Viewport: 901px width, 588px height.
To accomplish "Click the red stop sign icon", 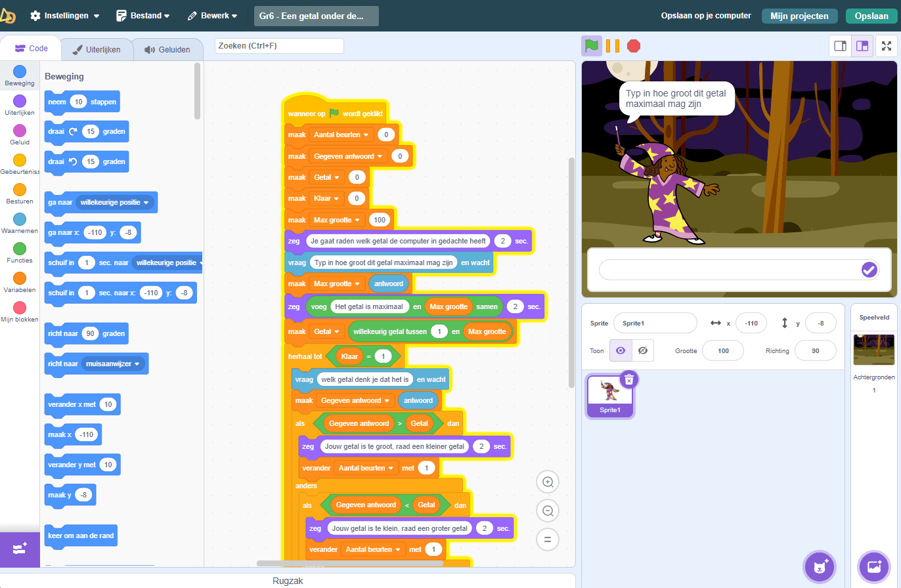I will click(x=634, y=46).
